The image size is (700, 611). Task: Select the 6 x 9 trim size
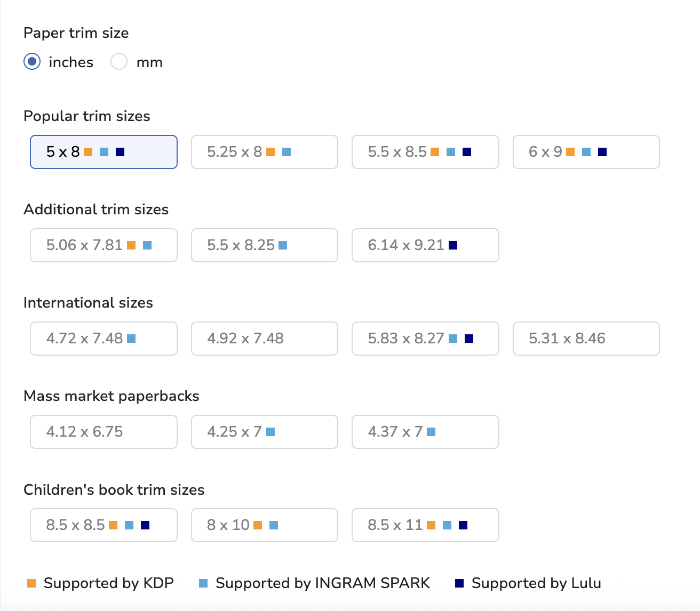pyautogui.click(x=586, y=152)
